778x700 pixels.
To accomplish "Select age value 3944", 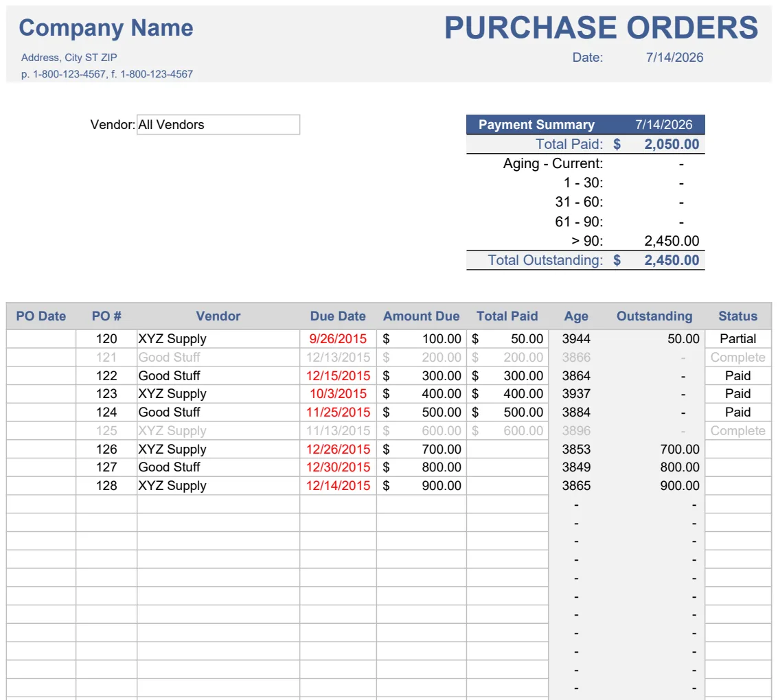I will pos(576,339).
